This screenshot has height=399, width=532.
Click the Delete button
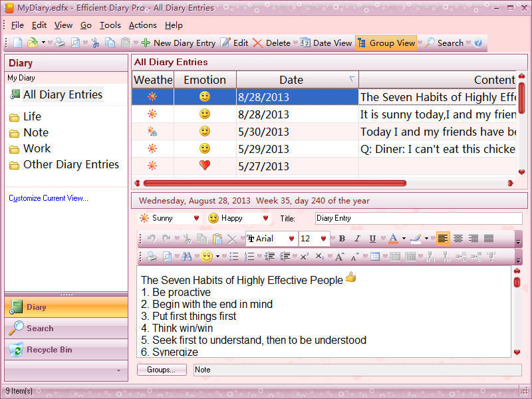[x=272, y=43]
